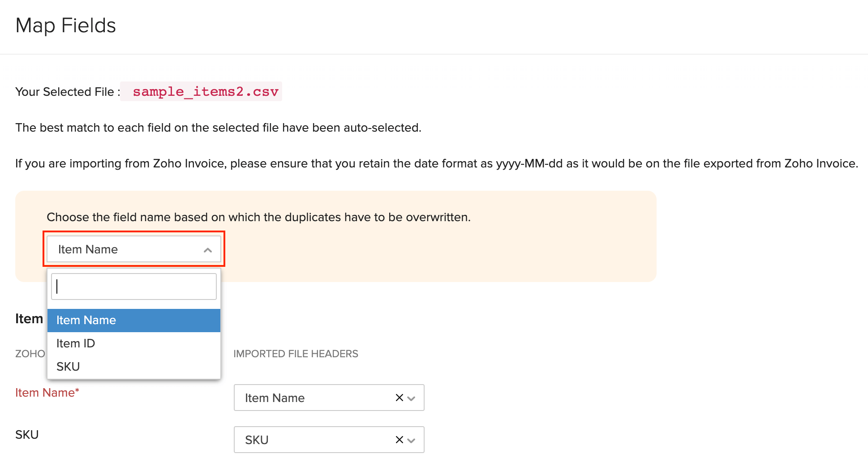Clear the Item Name imported header selection
Viewport: 868px width, 462px height.
[x=399, y=398]
